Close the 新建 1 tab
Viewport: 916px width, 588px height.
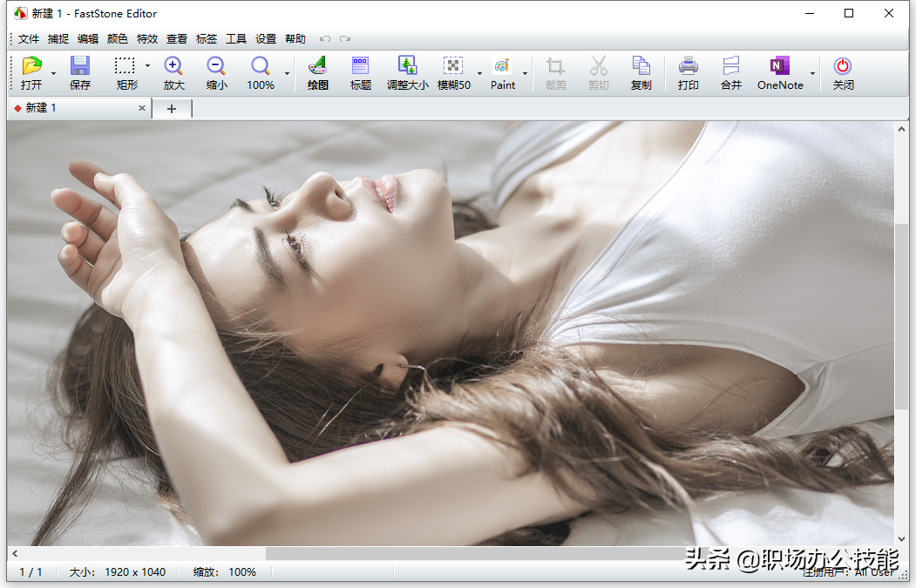coord(142,108)
